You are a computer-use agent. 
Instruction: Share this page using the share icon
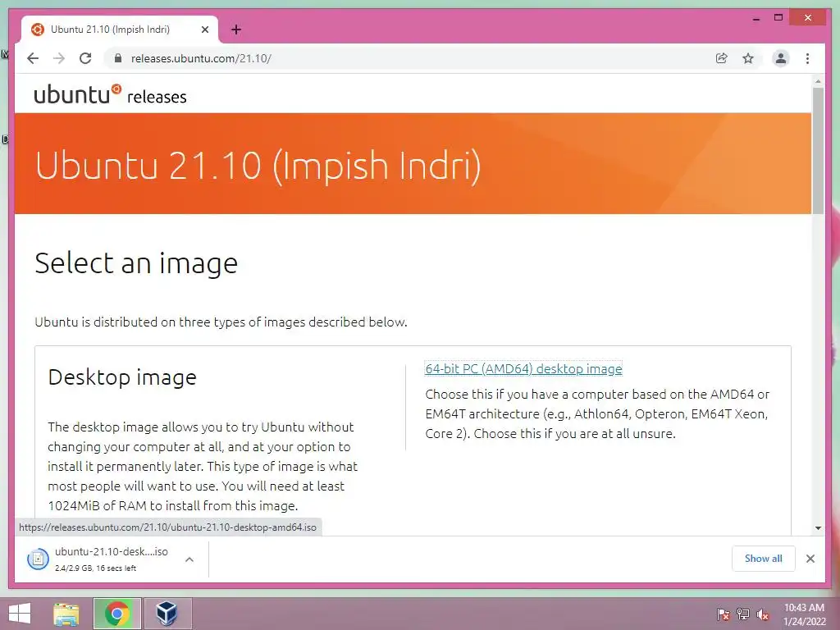click(722, 58)
